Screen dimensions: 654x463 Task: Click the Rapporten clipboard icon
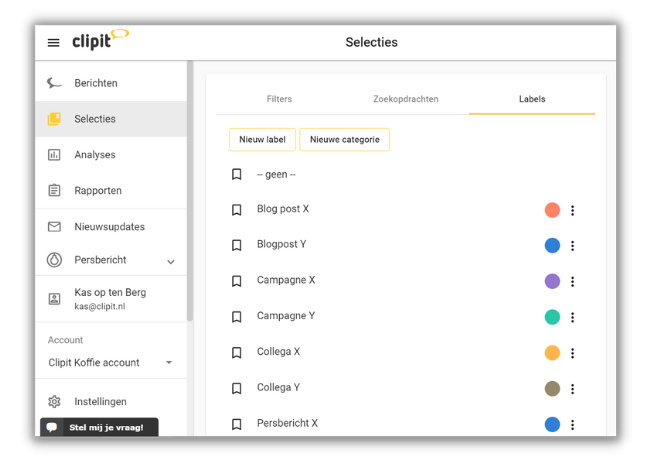[x=54, y=191]
